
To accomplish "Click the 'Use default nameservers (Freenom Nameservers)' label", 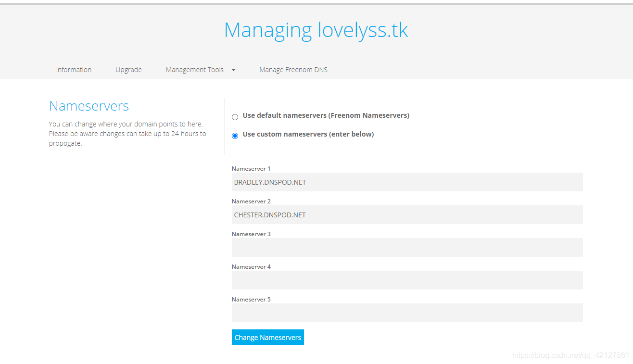I will pos(326,115).
